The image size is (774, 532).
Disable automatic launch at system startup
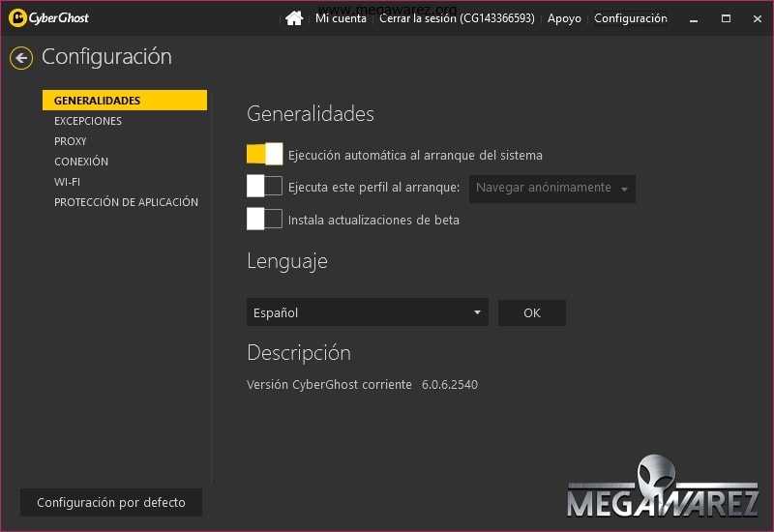(x=264, y=154)
